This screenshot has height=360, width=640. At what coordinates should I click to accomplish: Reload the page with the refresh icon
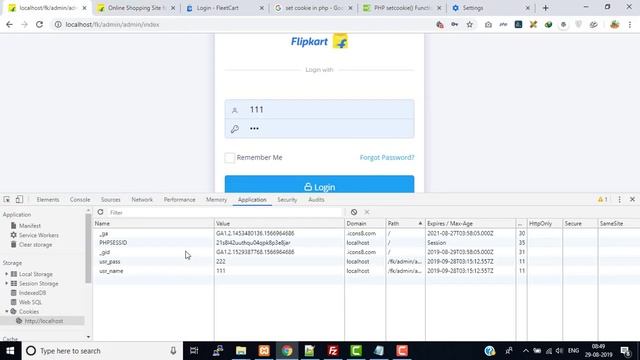click(39, 24)
